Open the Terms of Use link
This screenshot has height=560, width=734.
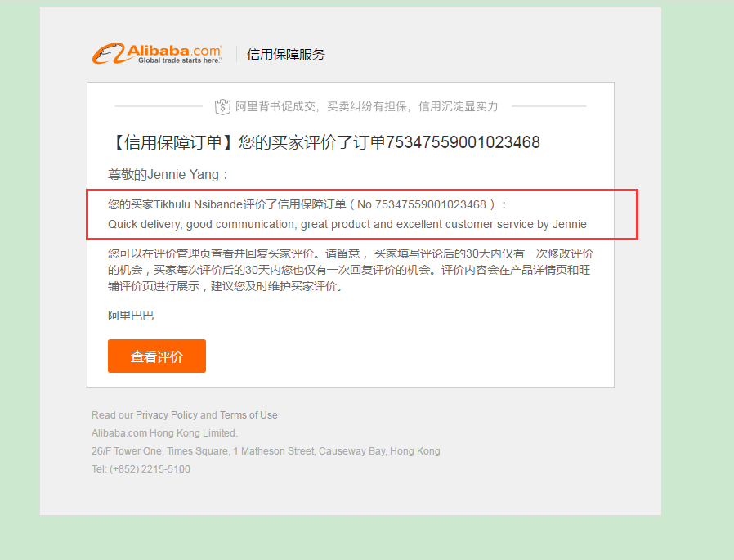248,415
